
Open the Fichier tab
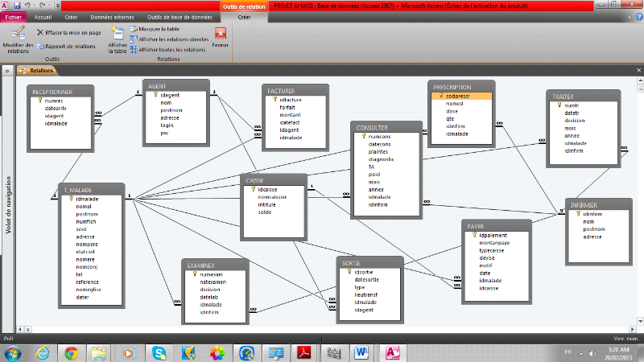click(14, 15)
